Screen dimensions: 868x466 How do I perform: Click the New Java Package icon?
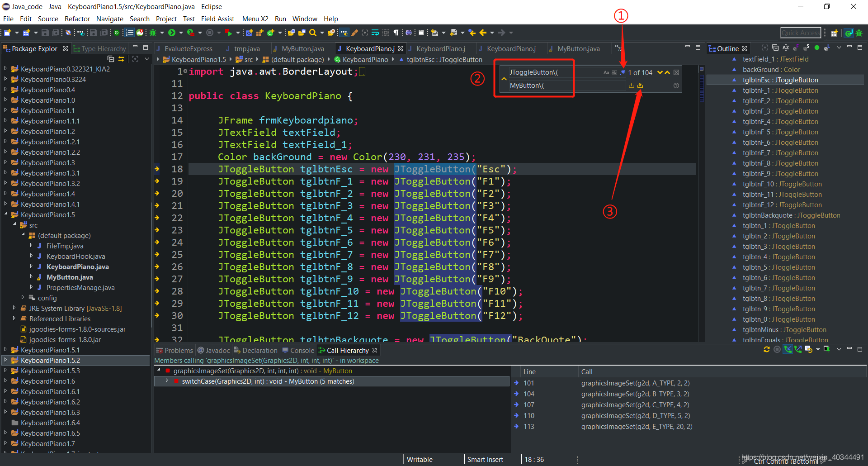259,33
